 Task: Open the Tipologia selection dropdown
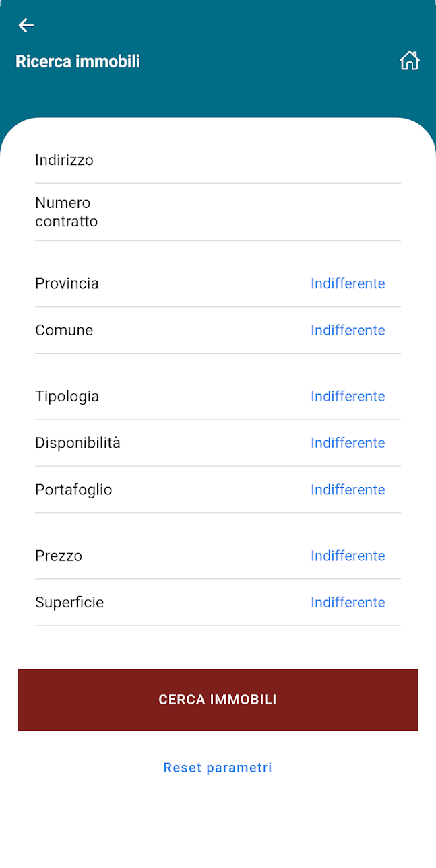[348, 396]
